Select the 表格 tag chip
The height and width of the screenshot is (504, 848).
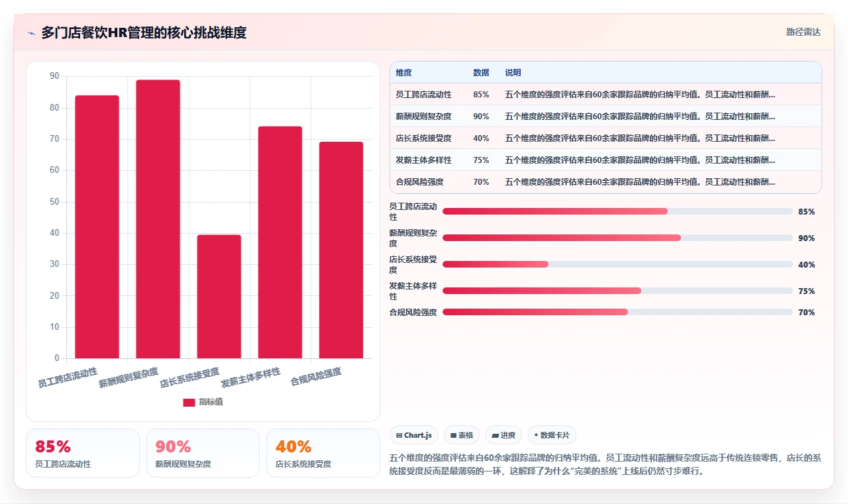461,435
